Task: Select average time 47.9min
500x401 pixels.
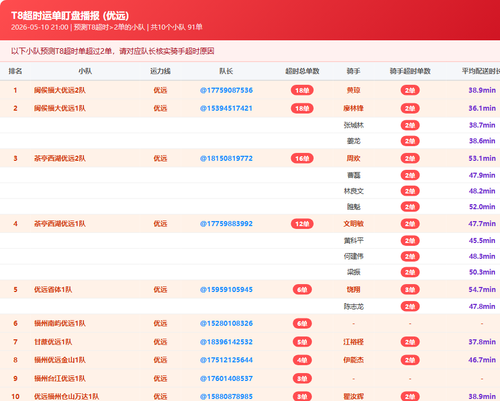Action: pos(482,175)
